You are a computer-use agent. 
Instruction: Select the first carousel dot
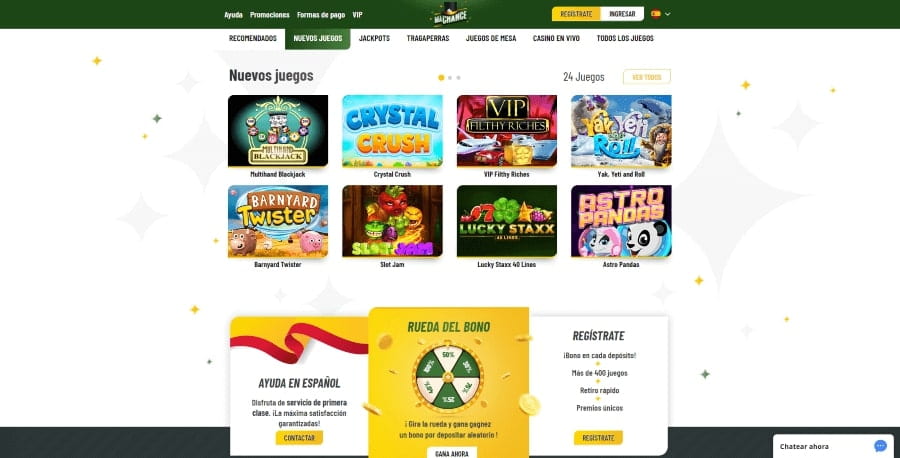pos(441,77)
